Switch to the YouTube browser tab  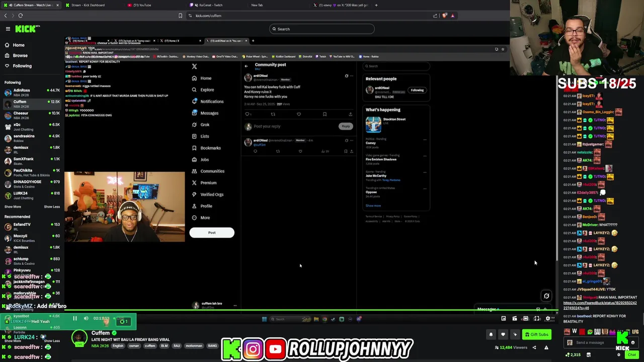tap(142, 5)
